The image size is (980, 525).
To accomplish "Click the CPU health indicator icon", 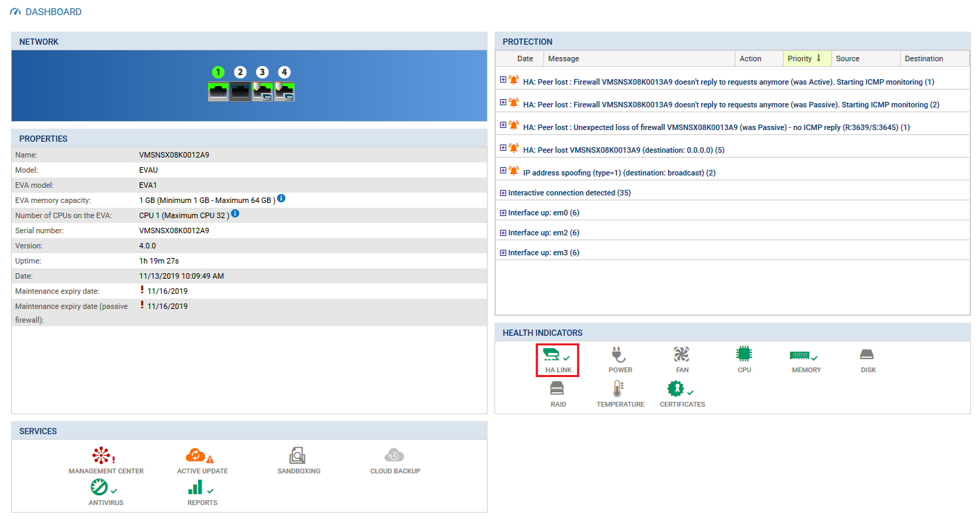I will tap(744, 355).
